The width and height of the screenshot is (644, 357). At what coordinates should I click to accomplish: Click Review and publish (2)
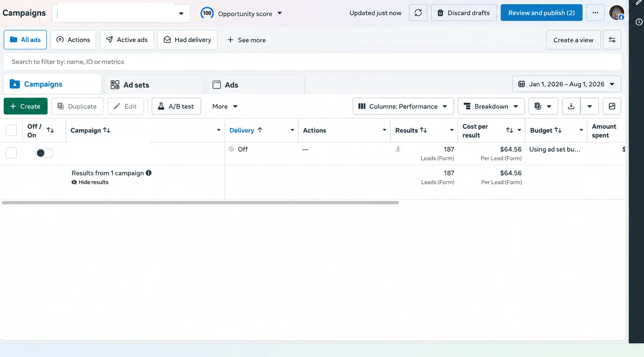541,13
